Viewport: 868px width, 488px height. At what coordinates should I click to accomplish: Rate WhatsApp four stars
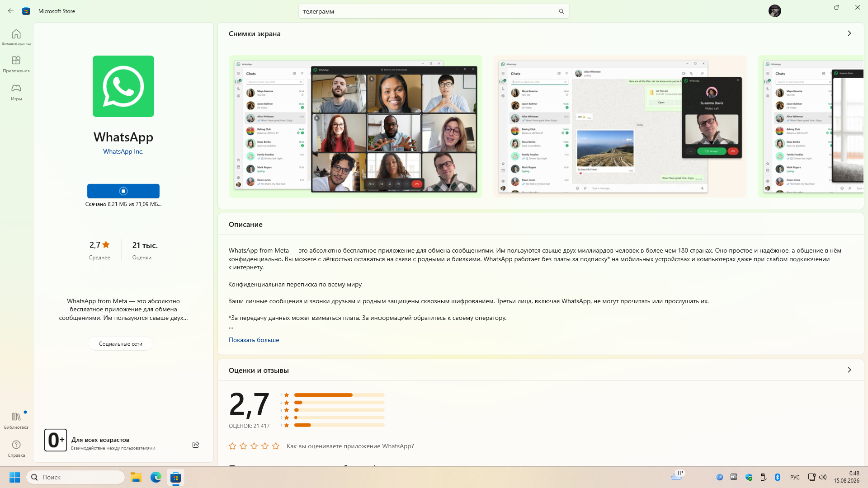pos(265,446)
